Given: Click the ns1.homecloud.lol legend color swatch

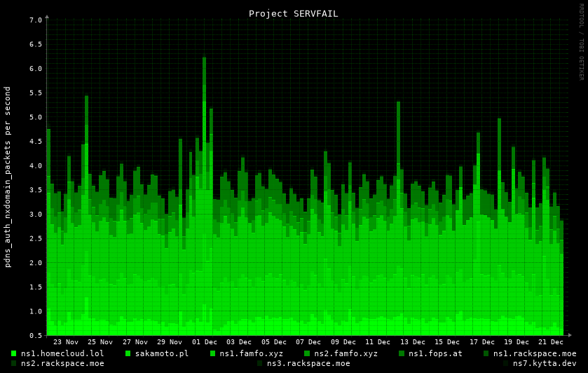Looking at the screenshot, I should [13, 353].
